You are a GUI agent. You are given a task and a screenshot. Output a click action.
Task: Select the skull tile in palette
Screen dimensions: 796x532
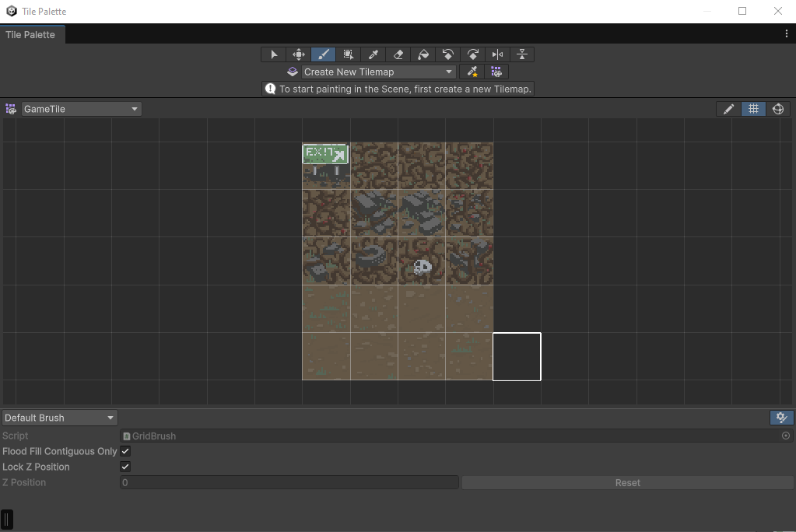pos(422,268)
